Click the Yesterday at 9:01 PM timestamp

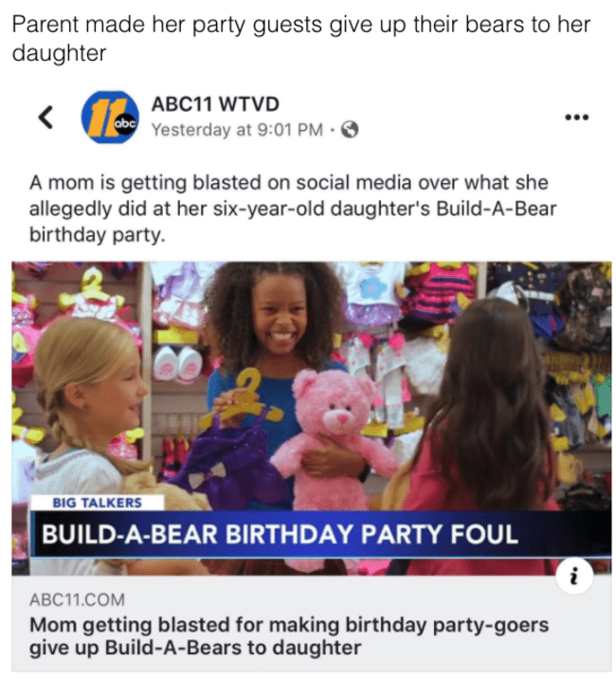237,129
